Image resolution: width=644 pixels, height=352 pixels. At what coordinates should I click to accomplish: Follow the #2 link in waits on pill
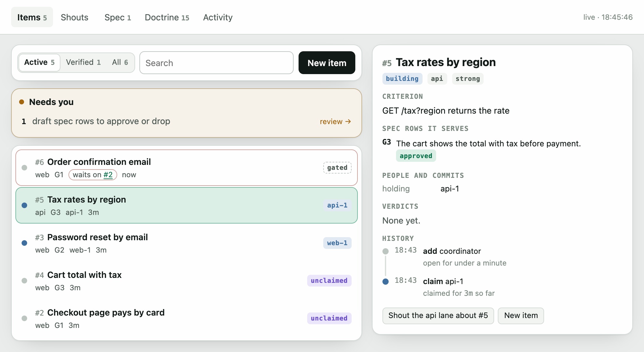click(x=108, y=175)
